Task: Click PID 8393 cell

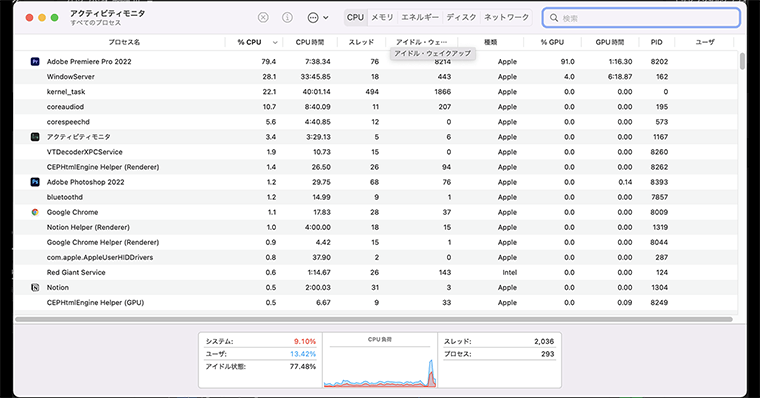Action: (x=659, y=182)
